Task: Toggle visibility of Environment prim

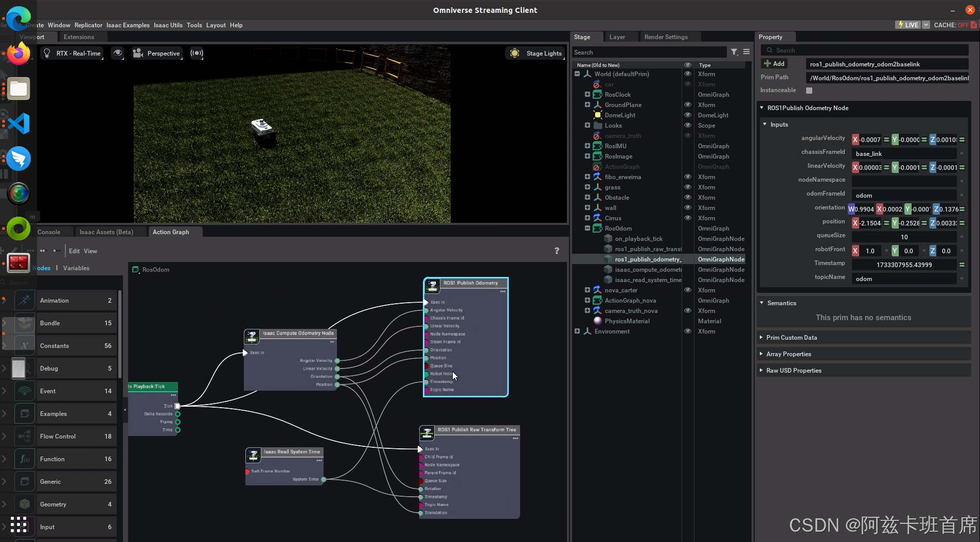Action: pyautogui.click(x=688, y=331)
